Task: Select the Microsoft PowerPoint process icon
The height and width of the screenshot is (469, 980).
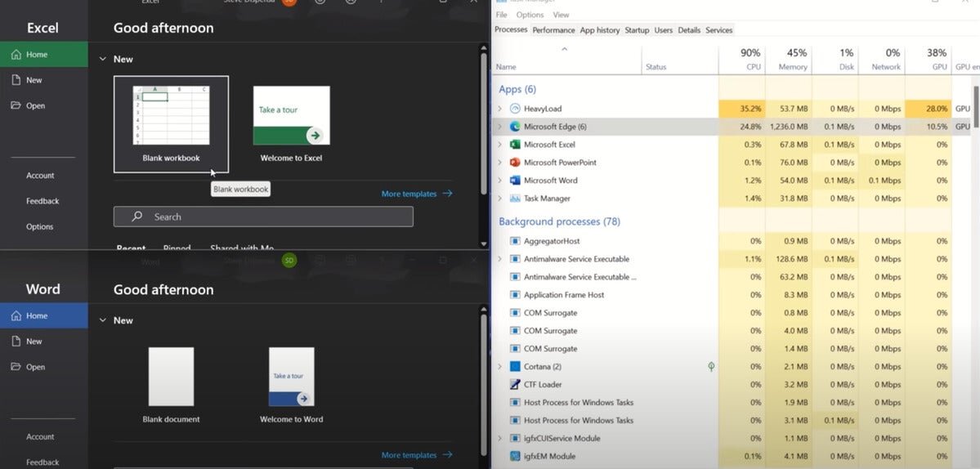Action: (x=515, y=163)
